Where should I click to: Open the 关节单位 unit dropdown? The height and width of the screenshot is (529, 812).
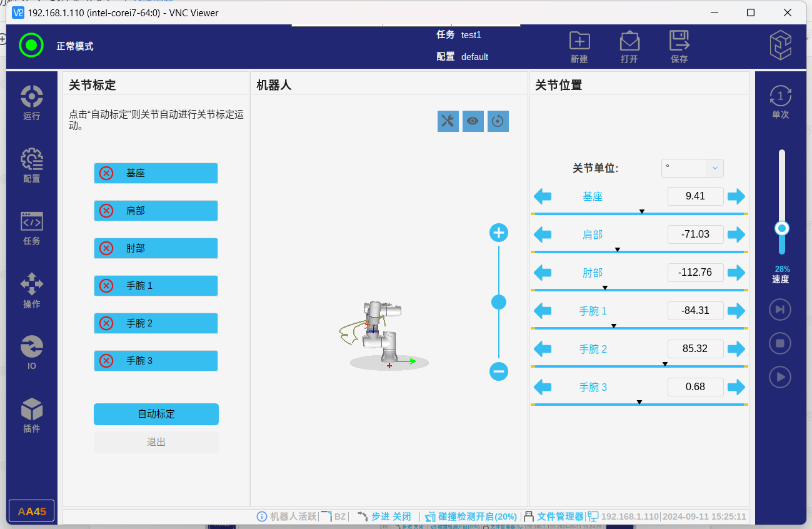pyautogui.click(x=692, y=168)
